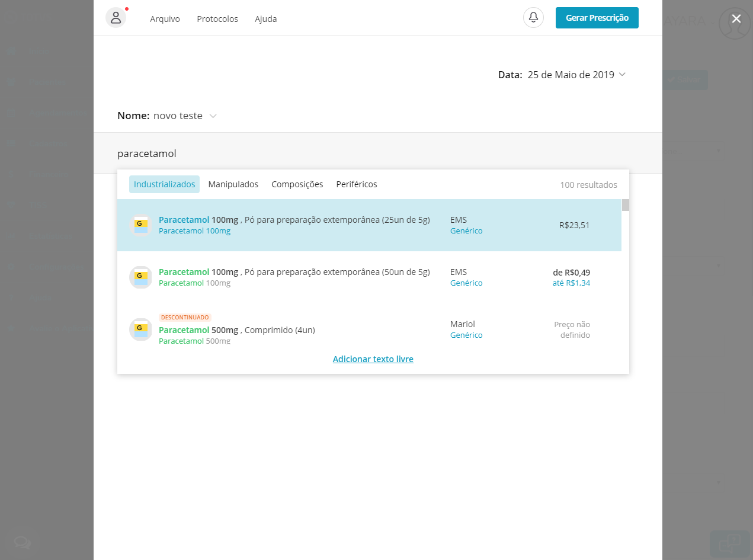
Task: Click Mariol manufacturer name
Action: tap(463, 324)
